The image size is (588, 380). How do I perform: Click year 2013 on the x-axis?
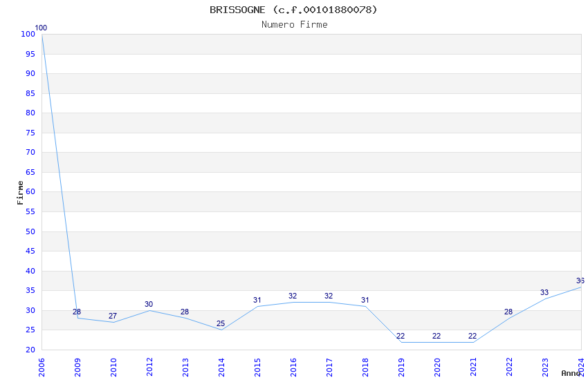coord(185,367)
